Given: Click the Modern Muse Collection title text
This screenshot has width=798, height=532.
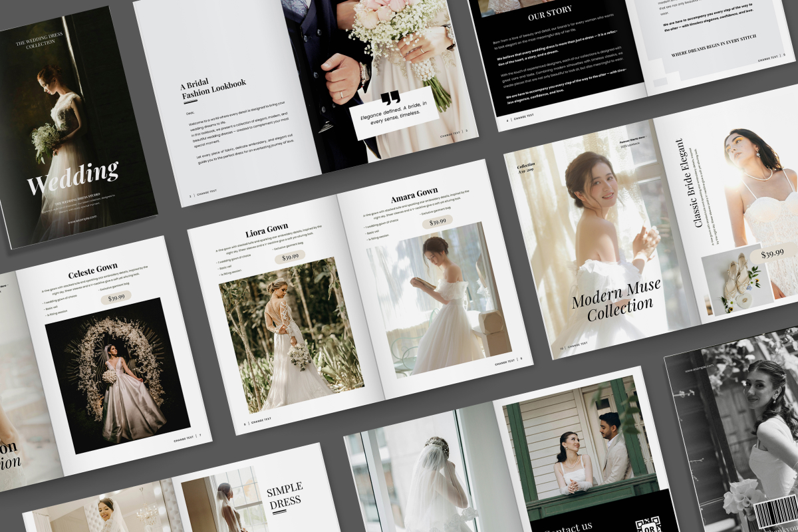Looking at the screenshot, I should pyautogui.click(x=616, y=299).
